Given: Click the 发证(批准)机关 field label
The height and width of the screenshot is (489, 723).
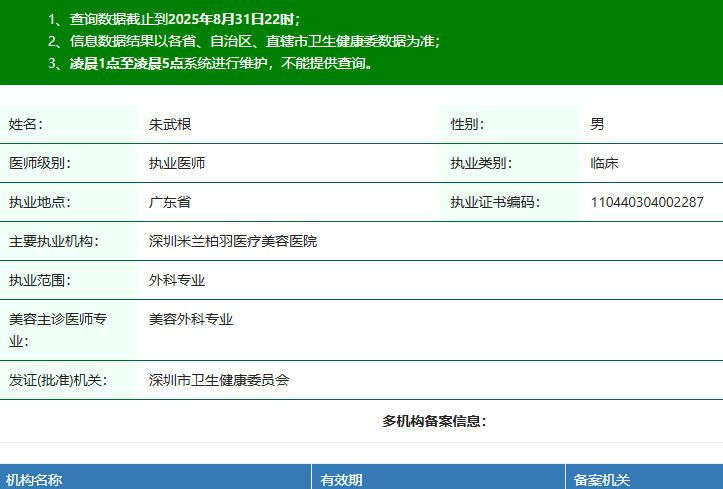Looking at the screenshot, I should pyautogui.click(x=58, y=380).
